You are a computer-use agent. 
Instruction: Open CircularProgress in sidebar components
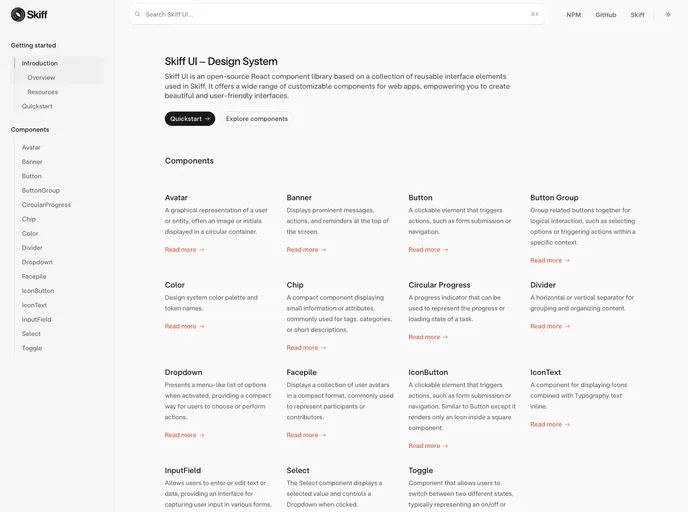pyautogui.click(x=47, y=205)
